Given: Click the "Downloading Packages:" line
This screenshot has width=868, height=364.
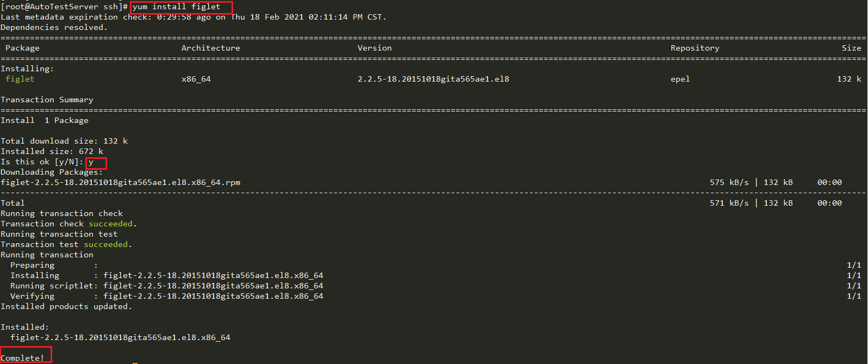Looking at the screenshot, I should pos(51,172).
